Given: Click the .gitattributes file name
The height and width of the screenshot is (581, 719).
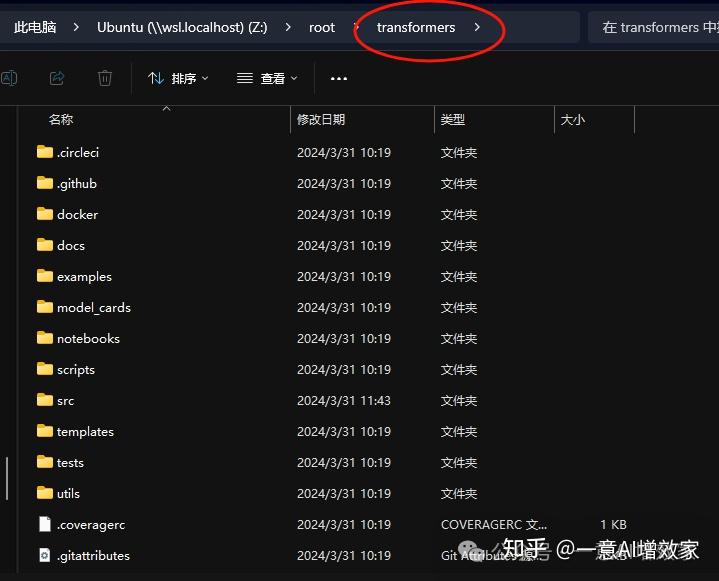Looking at the screenshot, I should (94, 556).
